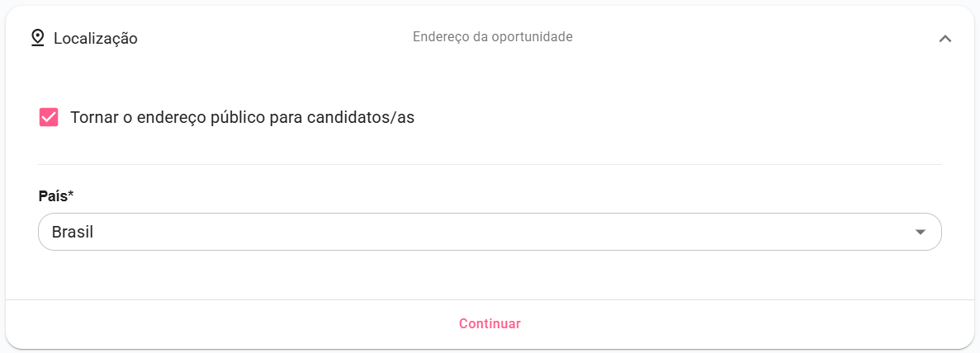
Task: Click the word "público" in the checkbox label
Action: click(x=238, y=117)
